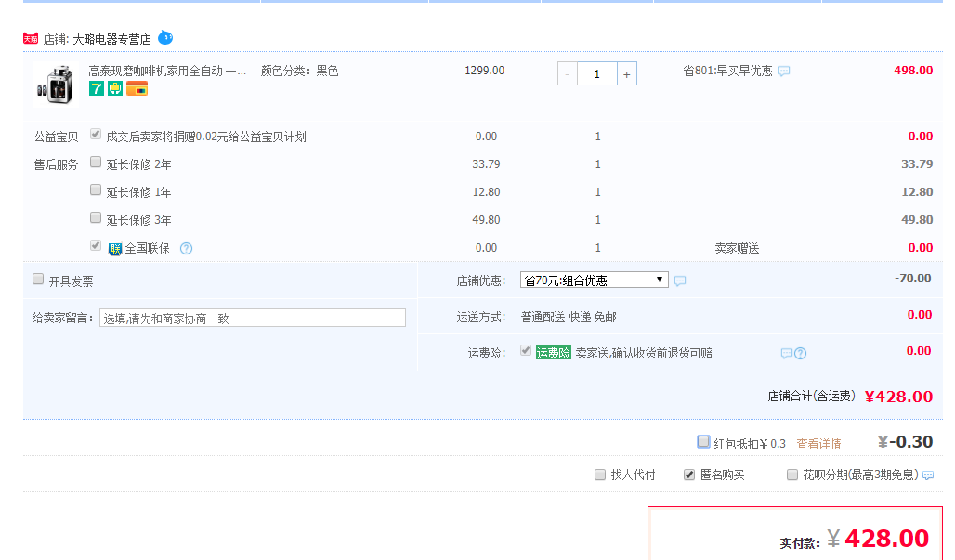Click the quantity input field
The height and width of the screenshot is (560, 955).
(x=596, y=73)
